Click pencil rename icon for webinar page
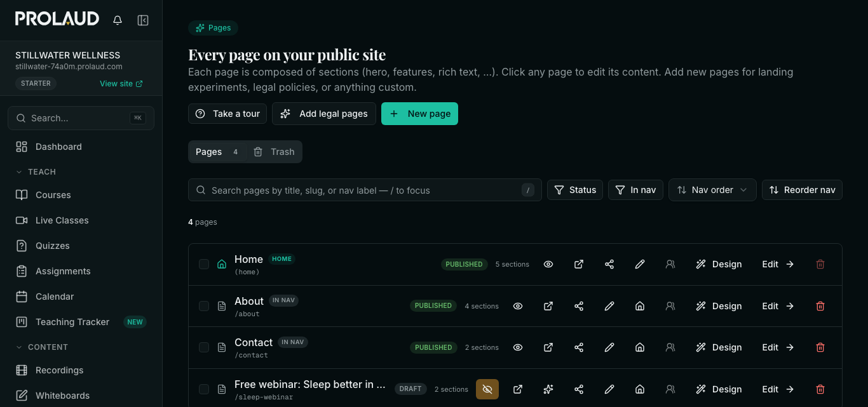 coord(609,389)
